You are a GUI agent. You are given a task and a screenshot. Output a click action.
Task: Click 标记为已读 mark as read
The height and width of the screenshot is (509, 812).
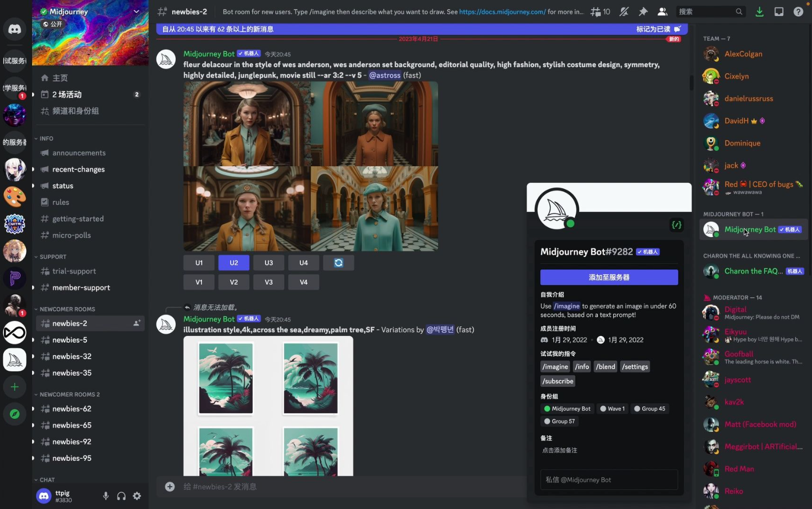pyautogui.click(x=659, y=29)
